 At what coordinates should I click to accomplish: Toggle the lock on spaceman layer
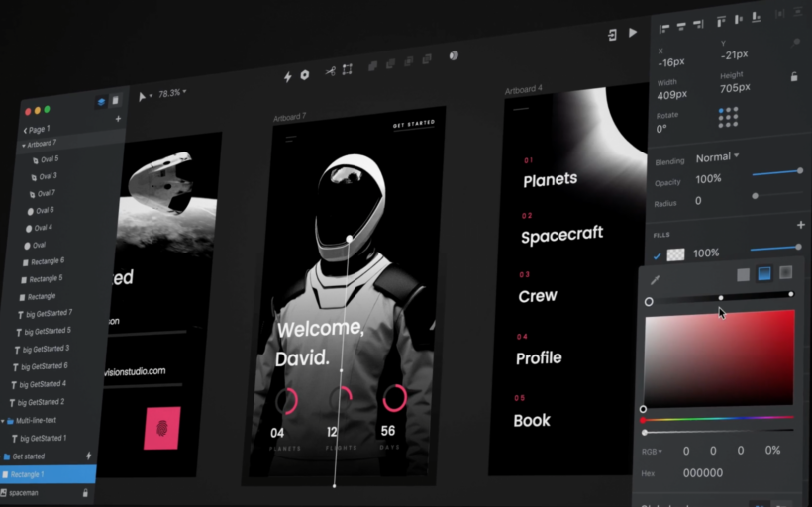[x=85, y=492]
